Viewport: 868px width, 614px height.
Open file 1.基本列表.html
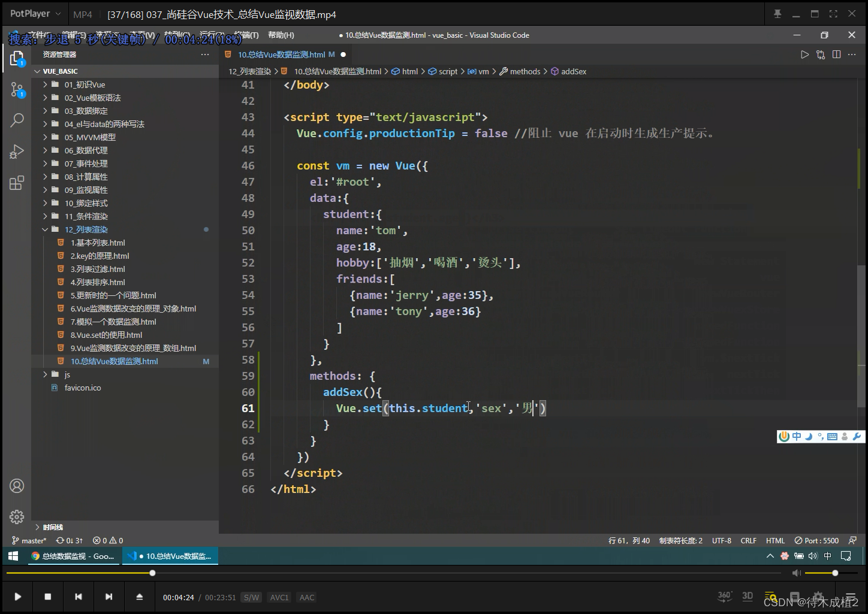click(x=98, y=243)
